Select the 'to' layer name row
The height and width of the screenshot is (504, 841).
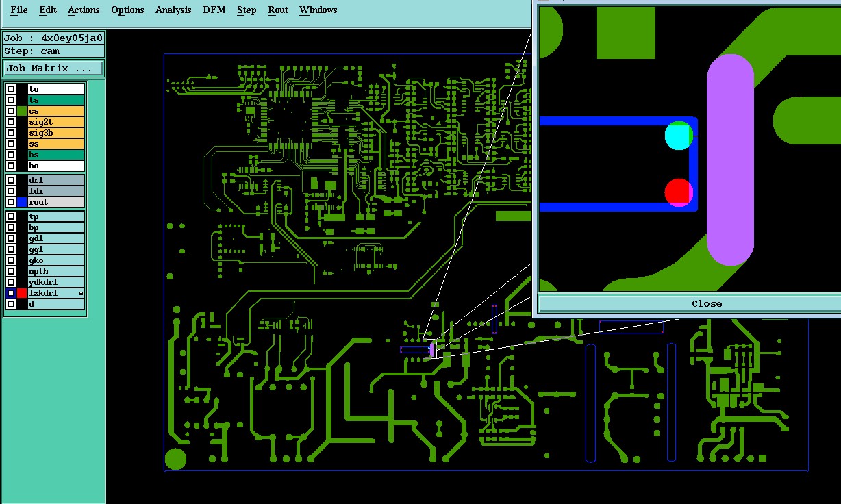tap(56, 89)
